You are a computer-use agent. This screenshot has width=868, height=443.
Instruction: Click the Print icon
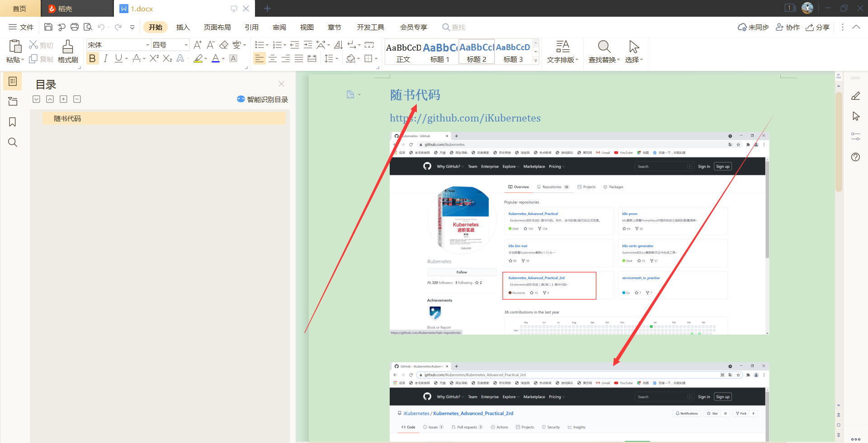(x=75, y=27)
